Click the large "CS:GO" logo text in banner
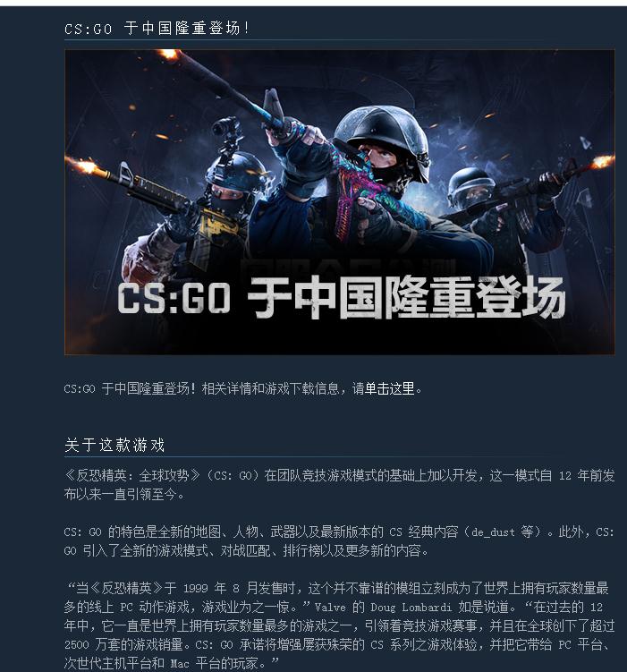Screen dimensions: 627x672 [174, 298]
